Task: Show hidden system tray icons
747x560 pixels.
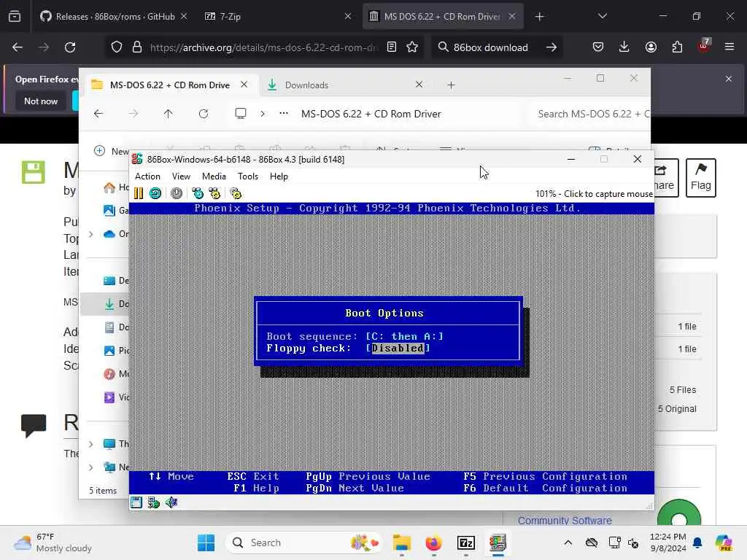Action: point(568,542)
